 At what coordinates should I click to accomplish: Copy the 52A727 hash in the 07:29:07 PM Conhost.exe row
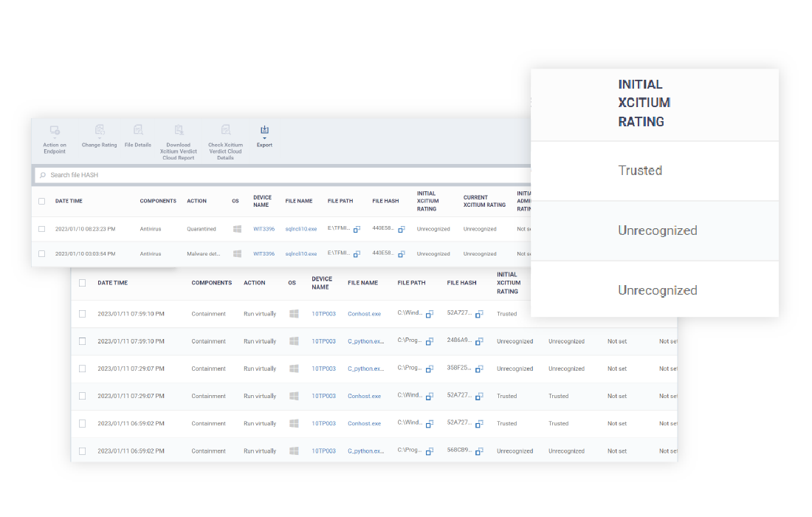(x=479, y=397)
